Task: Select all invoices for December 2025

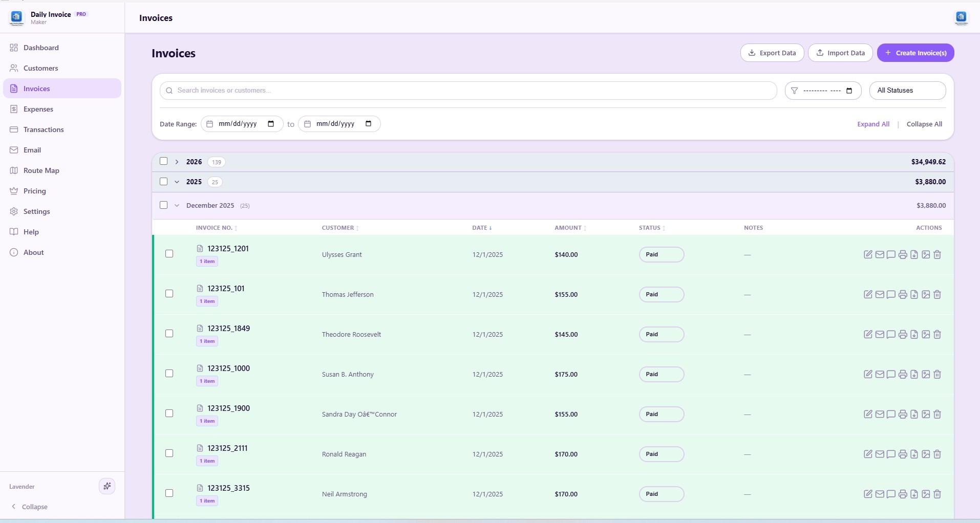Action: coord(163,205)
